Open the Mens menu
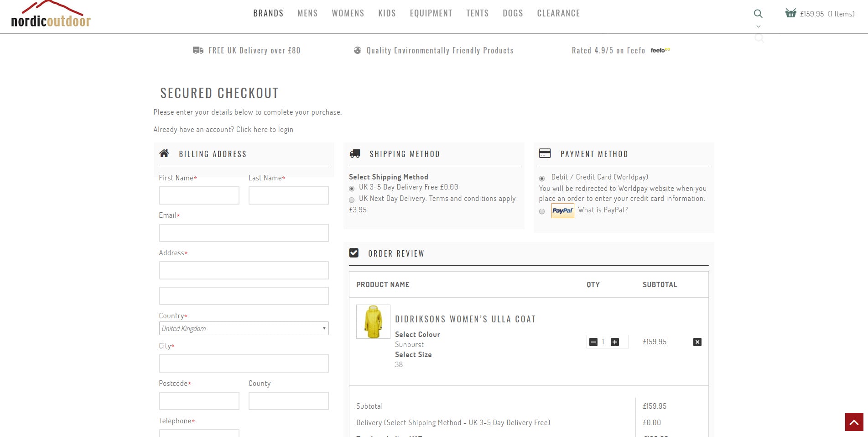This screenshot has height=437, width=868. (x=307, y=13)
